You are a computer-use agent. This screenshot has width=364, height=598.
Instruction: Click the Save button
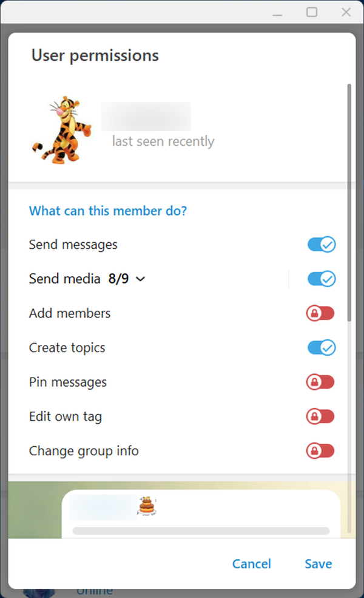click(x=318, y=564)
